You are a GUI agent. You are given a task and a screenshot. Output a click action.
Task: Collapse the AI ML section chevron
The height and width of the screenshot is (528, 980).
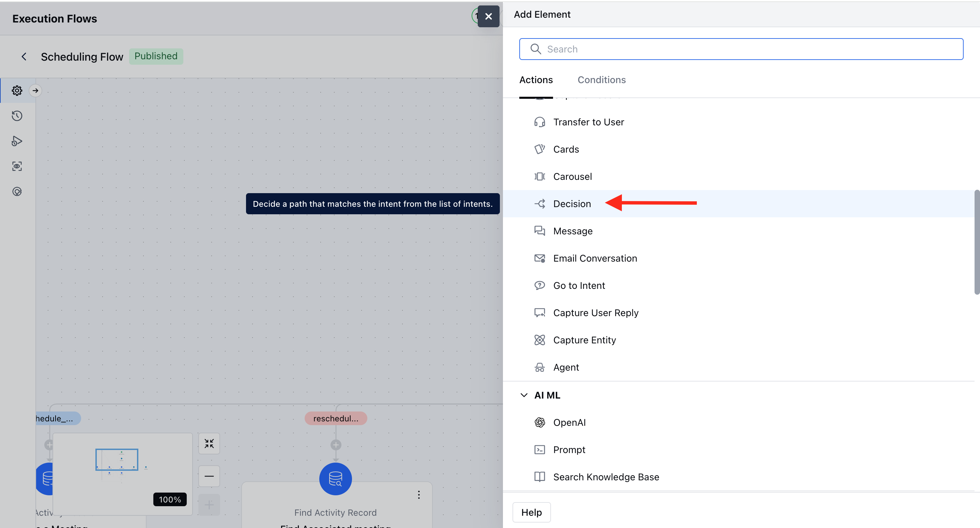click(524, 395)
